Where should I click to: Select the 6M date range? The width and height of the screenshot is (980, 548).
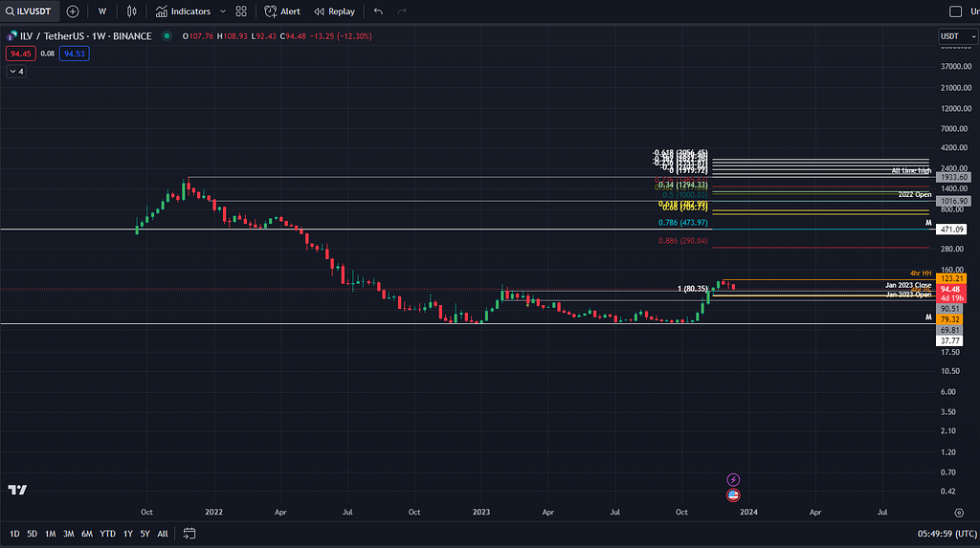tap(87, 534)
